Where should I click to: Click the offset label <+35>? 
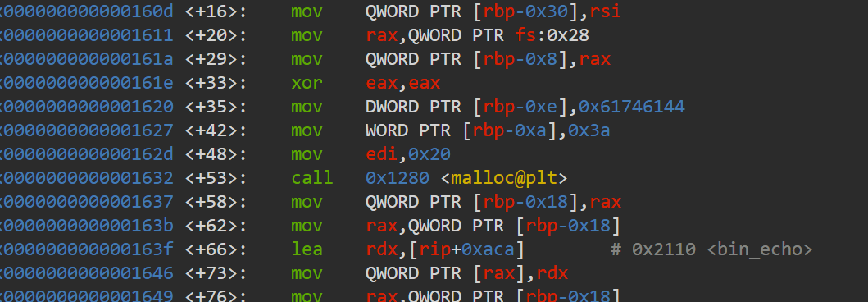point(216,107)
